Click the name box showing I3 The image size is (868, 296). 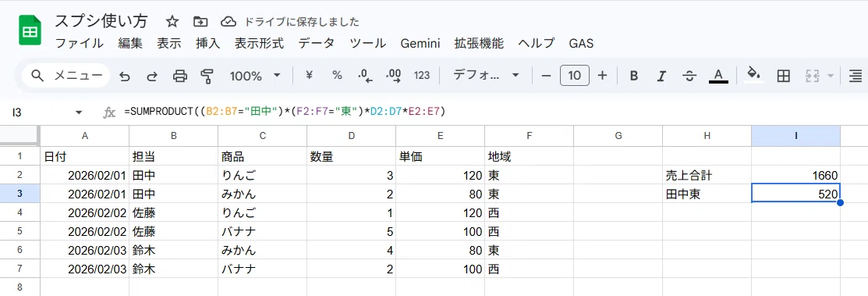39,112
